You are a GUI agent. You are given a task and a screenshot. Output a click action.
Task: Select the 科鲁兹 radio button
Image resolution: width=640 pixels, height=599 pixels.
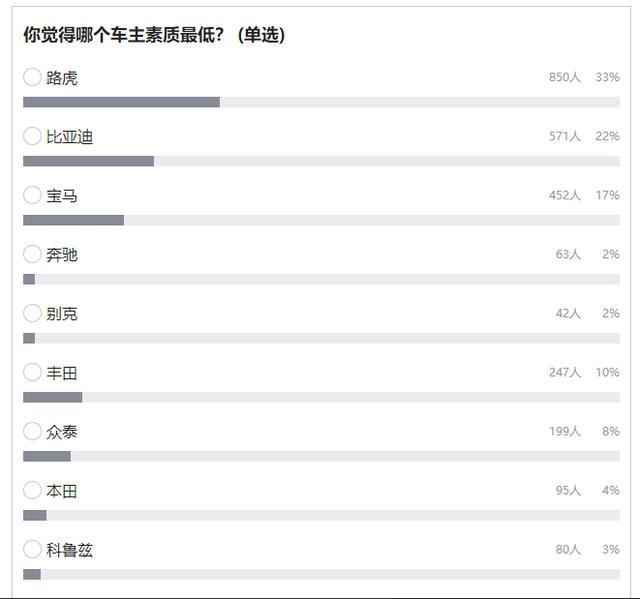(x=32, y=549)
